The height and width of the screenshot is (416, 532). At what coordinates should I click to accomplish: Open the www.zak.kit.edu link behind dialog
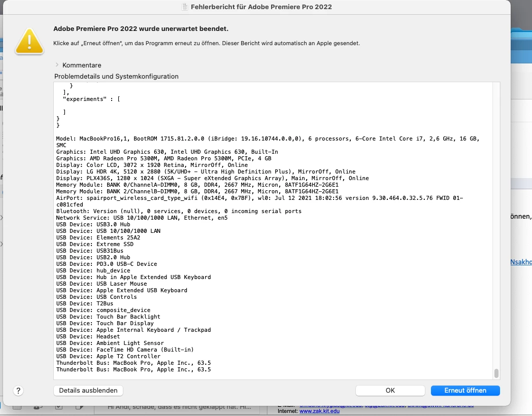click(319, 411)
